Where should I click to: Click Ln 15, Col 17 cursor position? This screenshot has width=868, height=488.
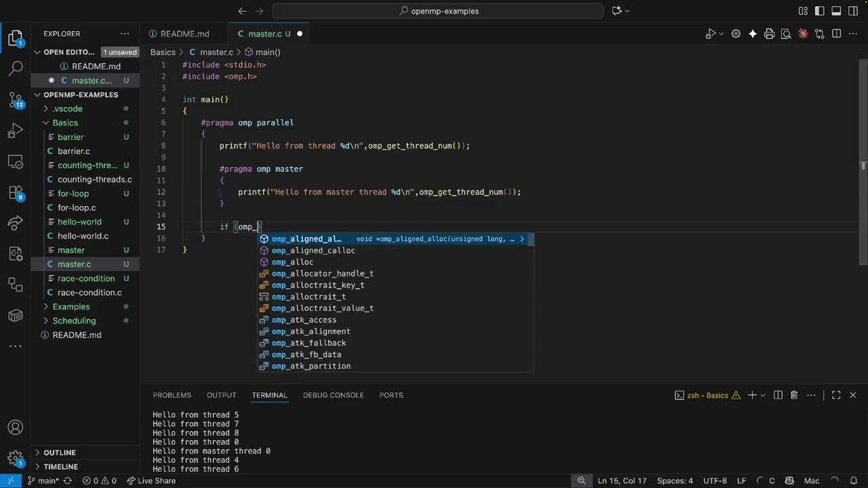pyautogui.click(x=622, y=481)
